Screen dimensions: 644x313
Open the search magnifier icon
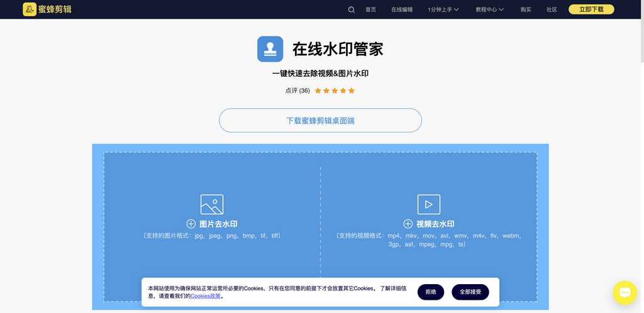pyautogui.click(x=351, y=9)
